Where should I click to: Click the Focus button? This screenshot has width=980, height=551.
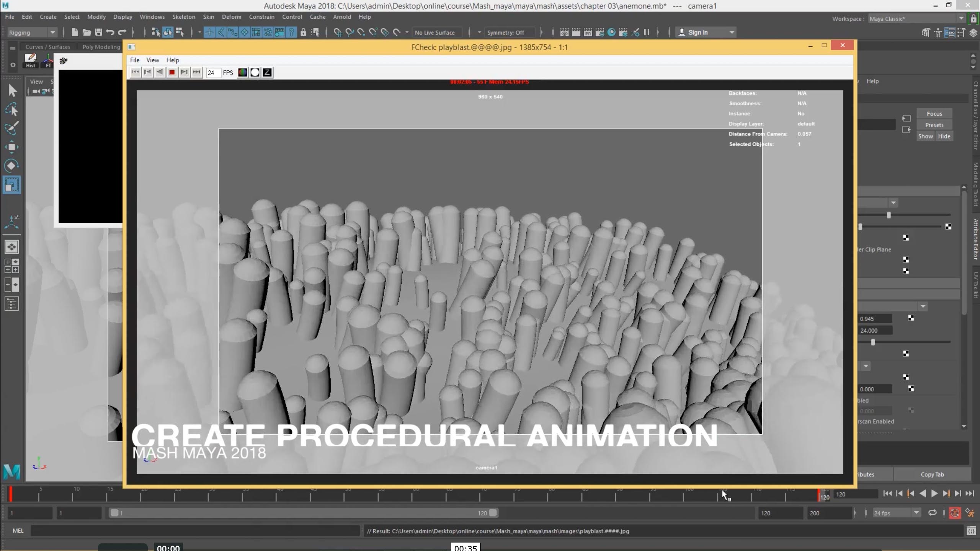934,114
